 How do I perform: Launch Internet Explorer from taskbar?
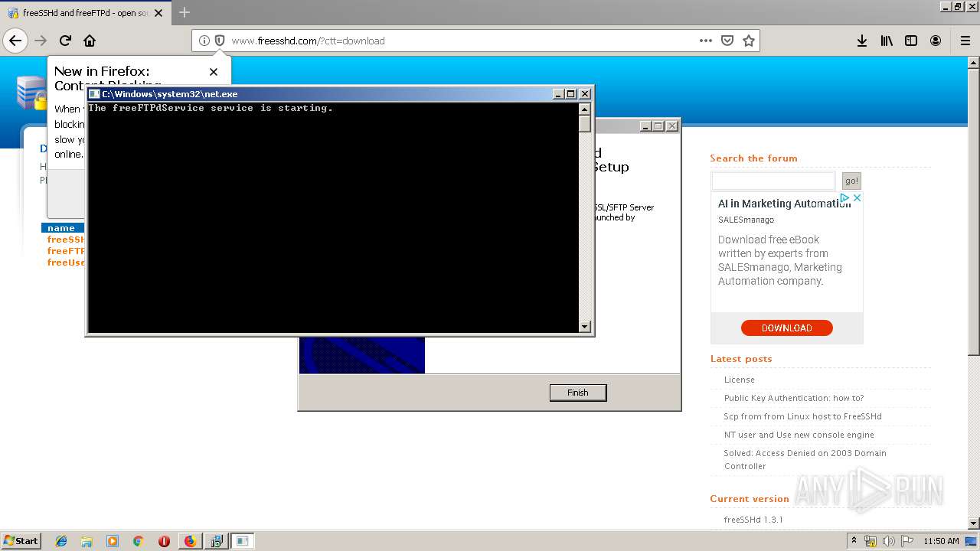[x=61, y=541]
